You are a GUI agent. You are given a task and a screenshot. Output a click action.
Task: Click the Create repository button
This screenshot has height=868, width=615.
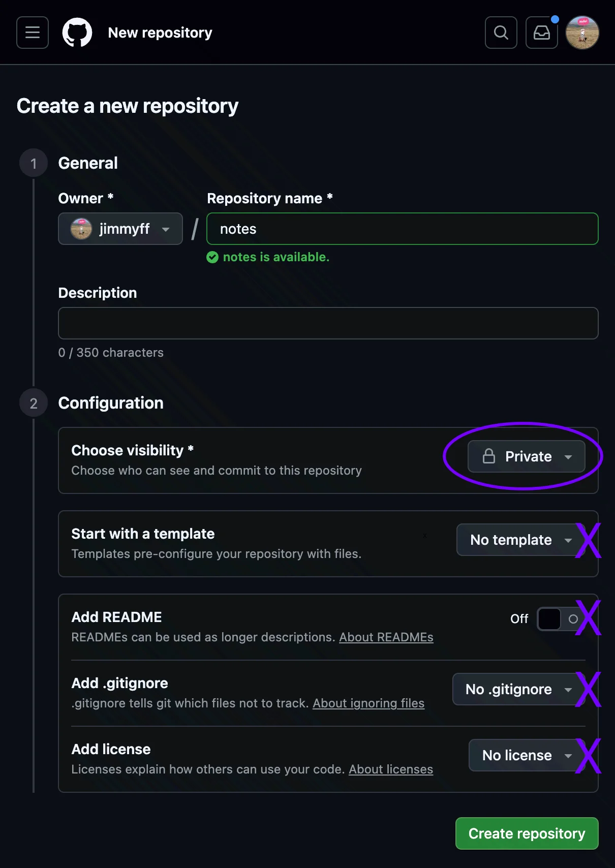click(527, 833)
